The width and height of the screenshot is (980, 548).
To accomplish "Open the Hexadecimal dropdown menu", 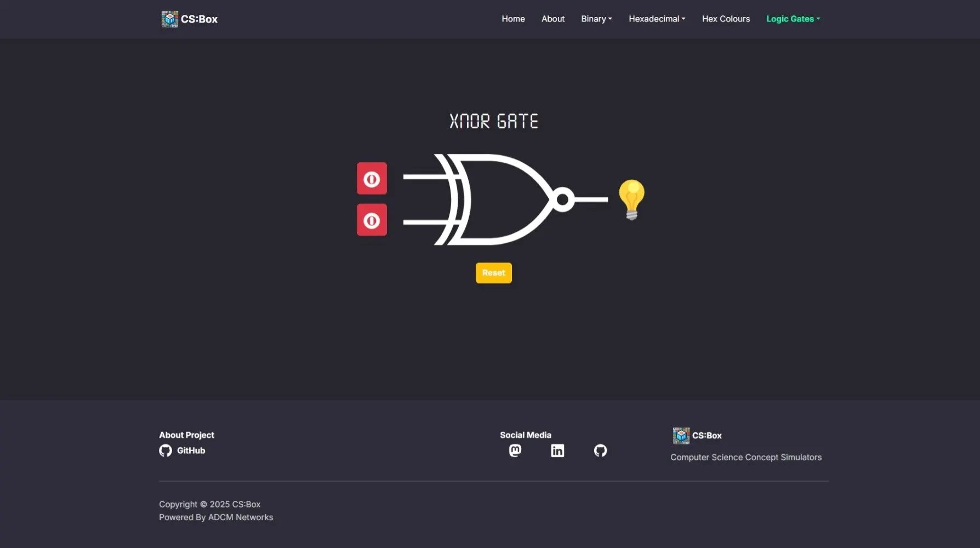I will 656,19.
